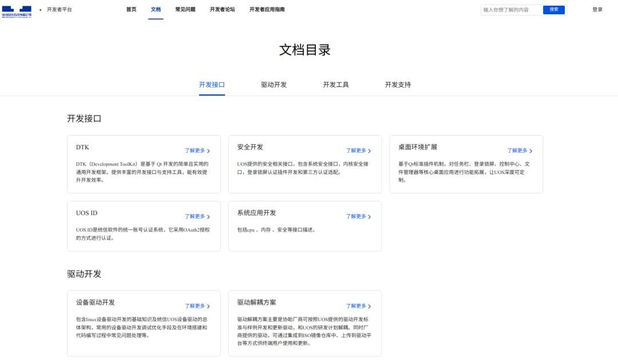Click the 桌面环境扩展 card title
Screen dimensions: 618x364
click(418, 147)
